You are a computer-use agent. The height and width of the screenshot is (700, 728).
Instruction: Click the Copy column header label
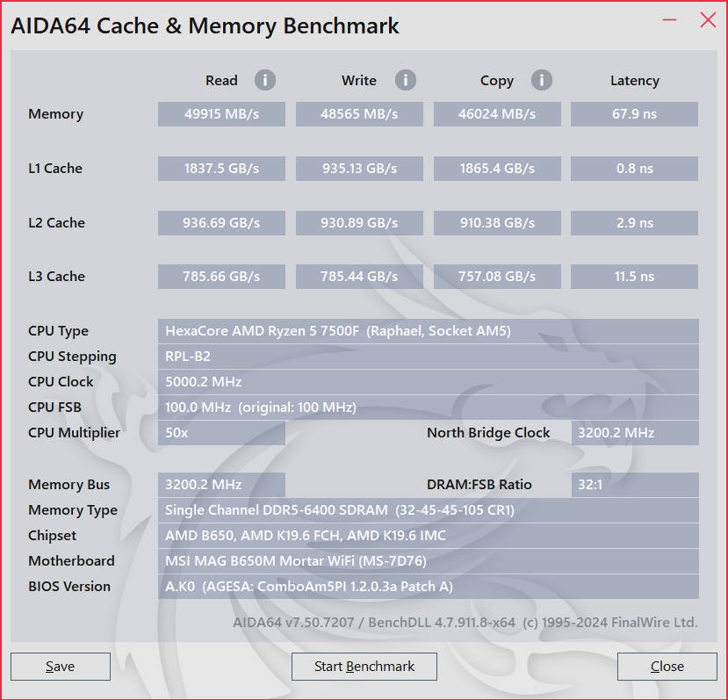click(497, 82)
